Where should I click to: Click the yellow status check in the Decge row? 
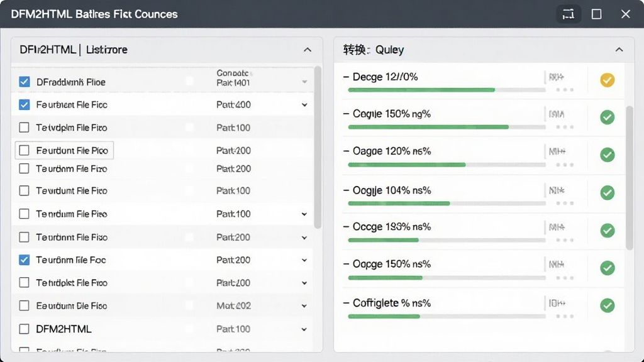(x=607, y=80)
